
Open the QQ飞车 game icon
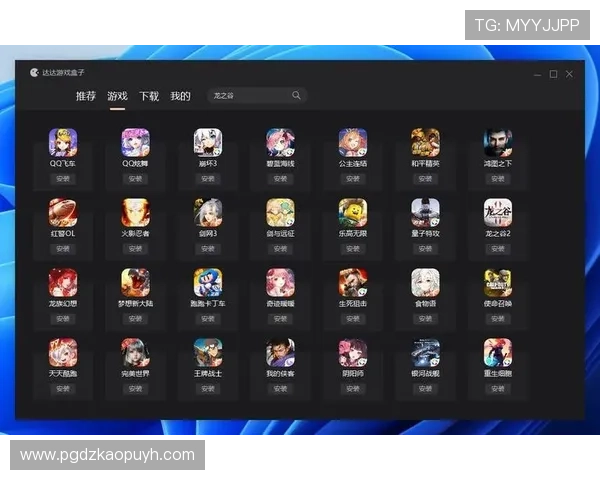pos(63,142)
